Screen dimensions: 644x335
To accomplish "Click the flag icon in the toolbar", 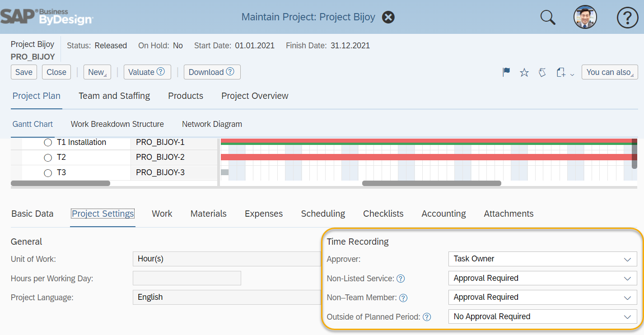I will (x=506, y=72).
